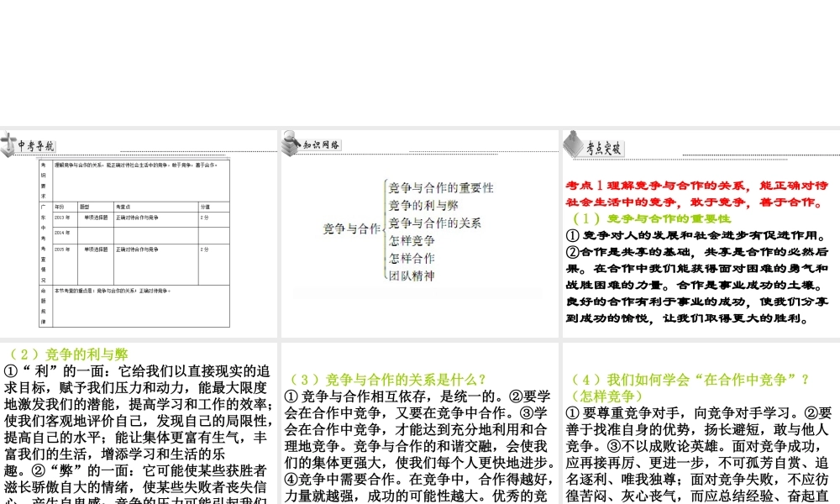Click the line starting ①“利”的一面

(x=137, y=371)
